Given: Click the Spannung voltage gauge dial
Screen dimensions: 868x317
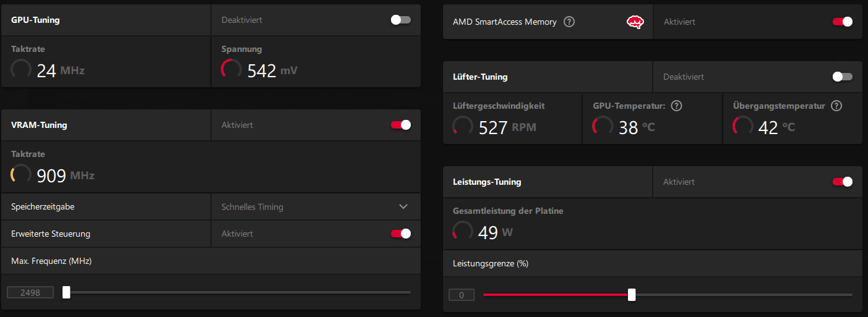Looking at the screenshot, I should [x=231, y=69].
